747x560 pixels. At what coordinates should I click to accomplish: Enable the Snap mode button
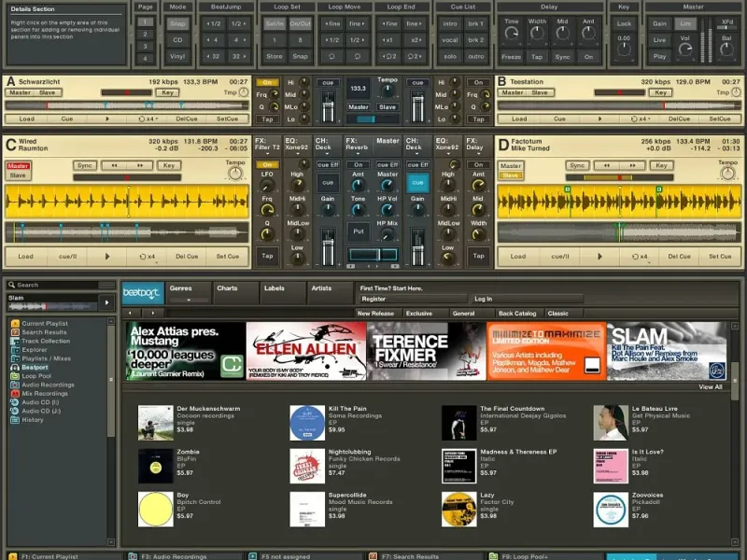pos(178,23)
